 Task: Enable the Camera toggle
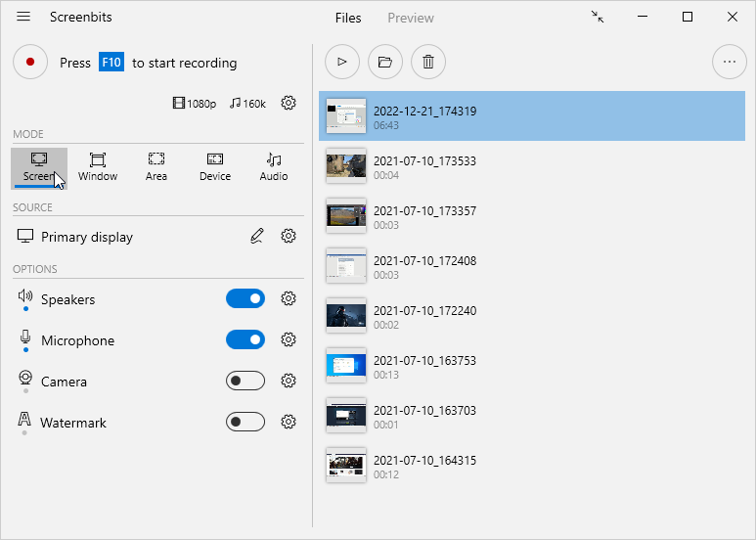coord(245,381)
